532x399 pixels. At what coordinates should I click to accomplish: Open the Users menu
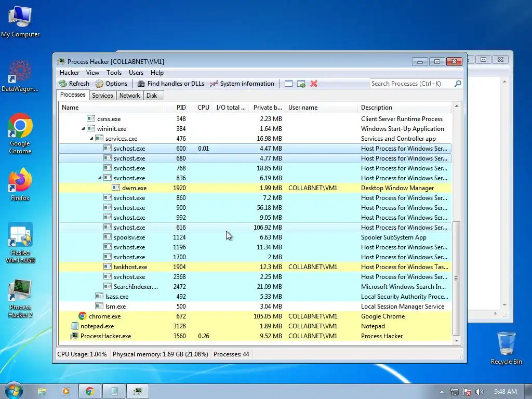(x=136, y=73)
